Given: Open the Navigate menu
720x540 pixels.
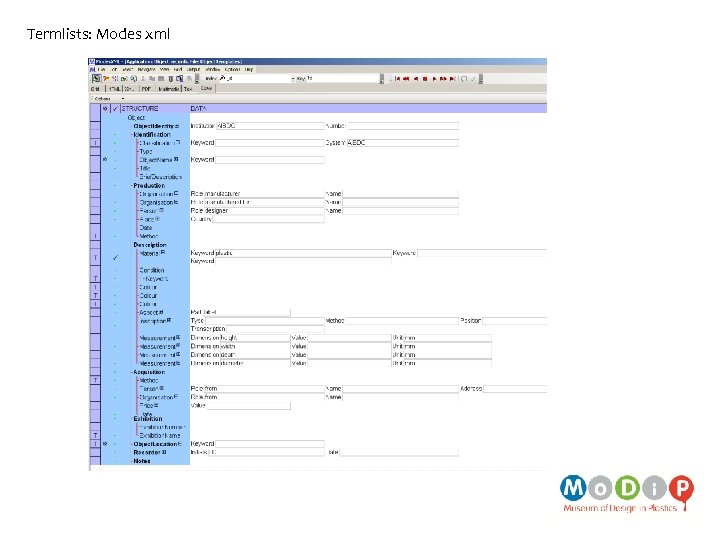Looking at the screenshot, I should [x=146, y=69].
